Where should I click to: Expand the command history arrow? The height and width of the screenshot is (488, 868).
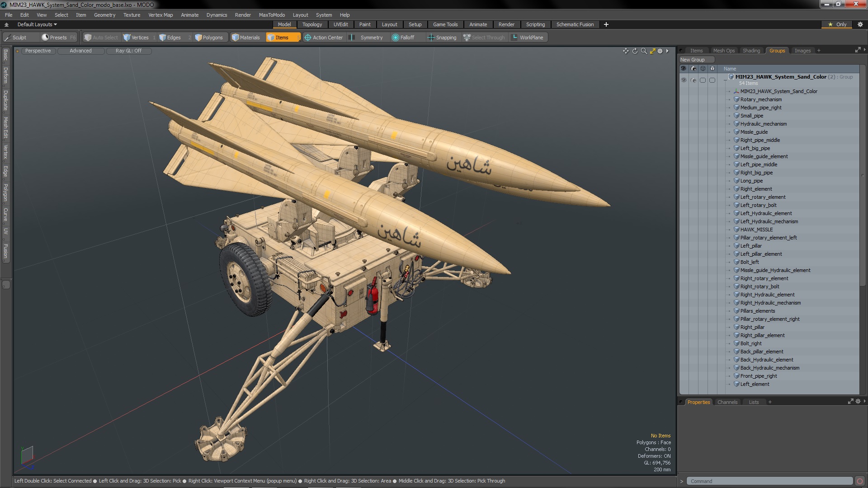[x=681, y=481]
